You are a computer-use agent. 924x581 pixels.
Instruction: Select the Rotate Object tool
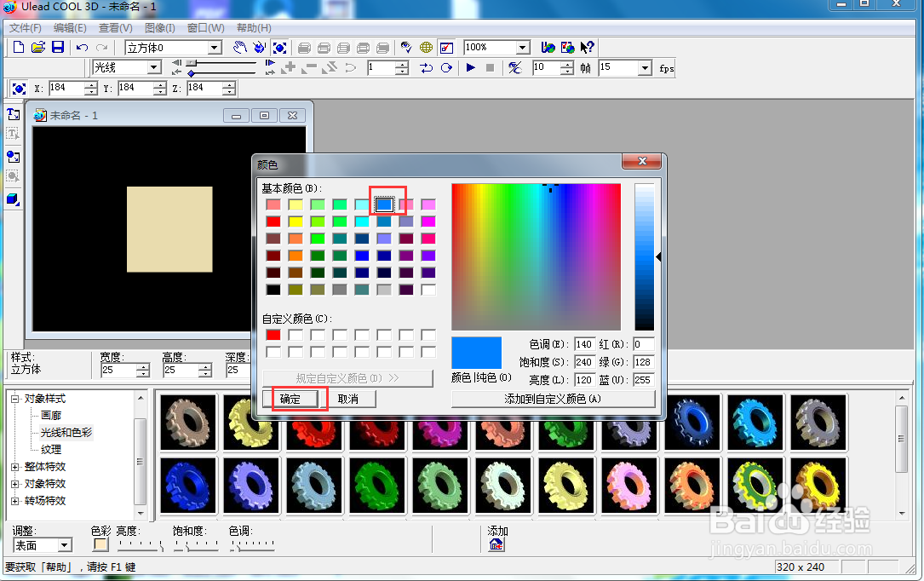(x=259, y=47)
